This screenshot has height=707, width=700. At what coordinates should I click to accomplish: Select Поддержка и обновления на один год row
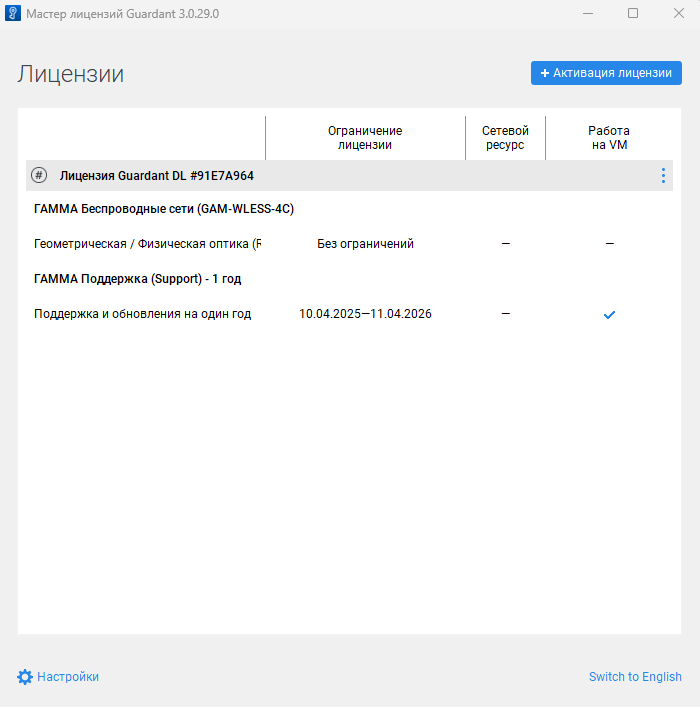[x=142, y=314]
